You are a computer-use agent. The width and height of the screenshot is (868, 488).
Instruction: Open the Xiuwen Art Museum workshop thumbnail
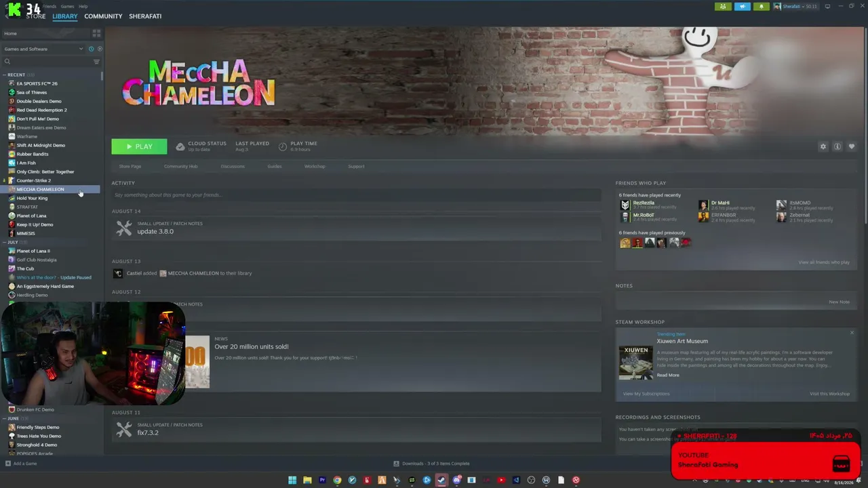[x=635, y=363]
